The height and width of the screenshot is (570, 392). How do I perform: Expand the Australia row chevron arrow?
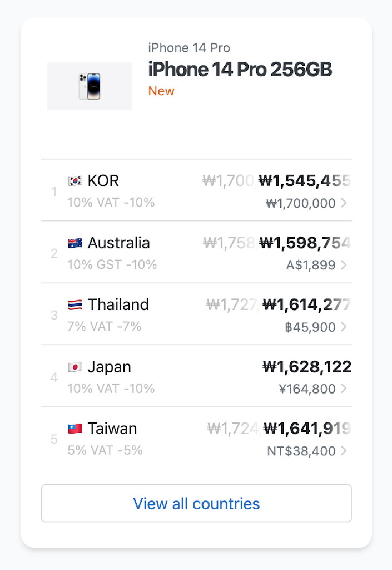click(344, 265)
